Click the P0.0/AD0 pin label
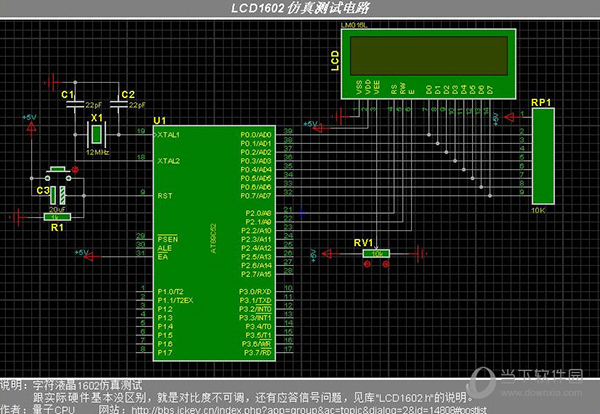600x414 pixels. 256,135
